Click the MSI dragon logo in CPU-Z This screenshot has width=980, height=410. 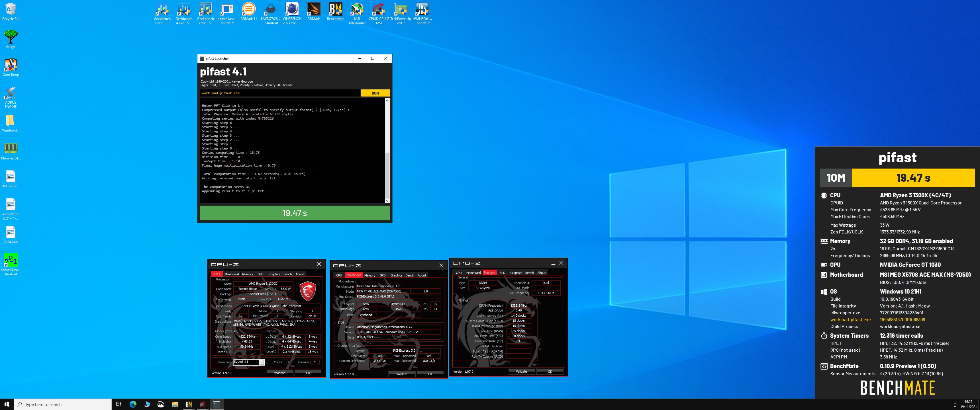tap(307, 291)
